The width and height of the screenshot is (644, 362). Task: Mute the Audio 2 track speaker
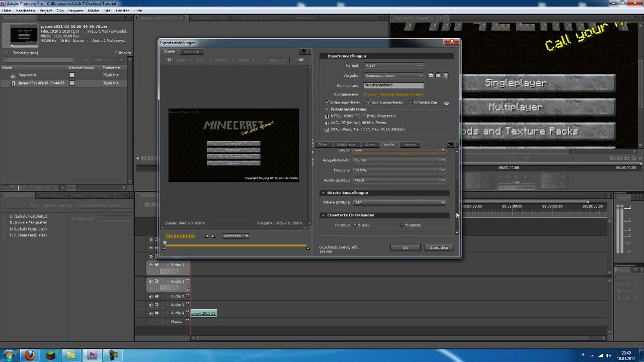pos(150,296)
